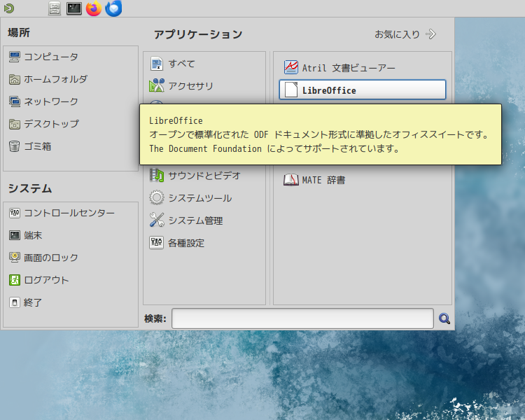Viewport: 525px width, 420px height.
Task: Open Thunderbird from the top panel
Action: [x=113, y=8]
